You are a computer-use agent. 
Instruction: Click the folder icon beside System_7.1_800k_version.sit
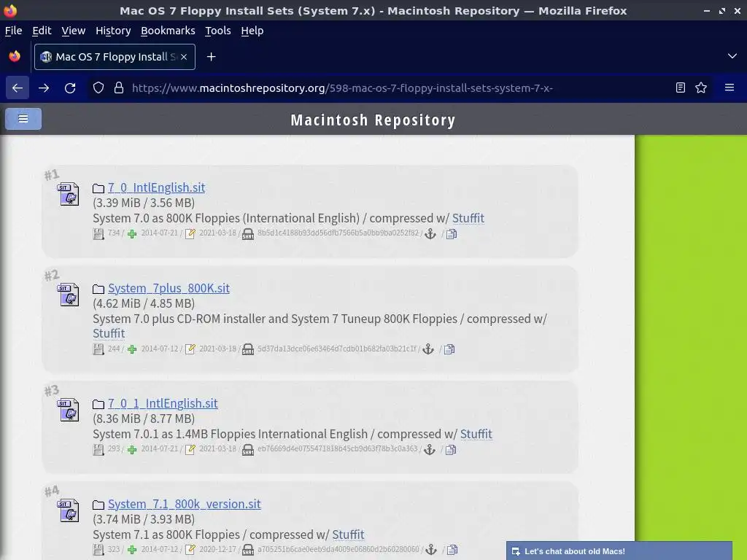click(x=98, y=505)
